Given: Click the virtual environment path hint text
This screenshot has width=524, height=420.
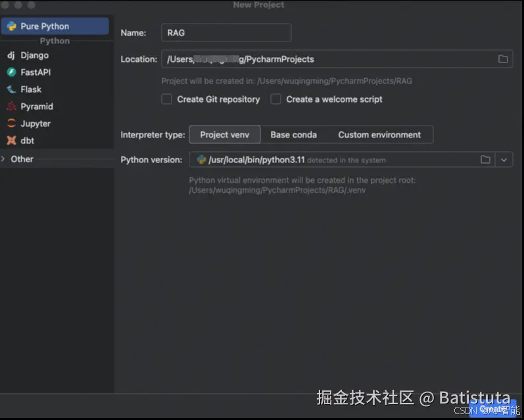Looking at the screenshot, I should coord(302,185).
